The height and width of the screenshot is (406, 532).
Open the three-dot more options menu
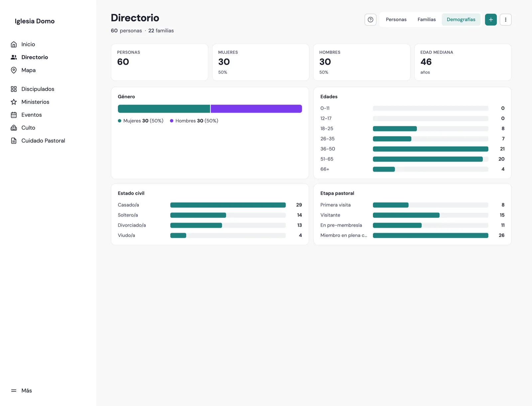click(505, 20)
